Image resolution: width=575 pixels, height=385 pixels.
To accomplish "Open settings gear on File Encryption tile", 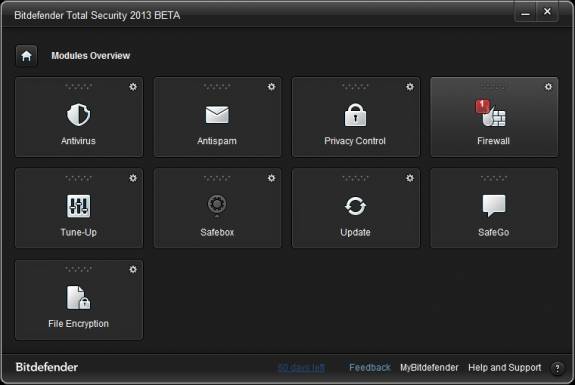I will click(133, 270).
